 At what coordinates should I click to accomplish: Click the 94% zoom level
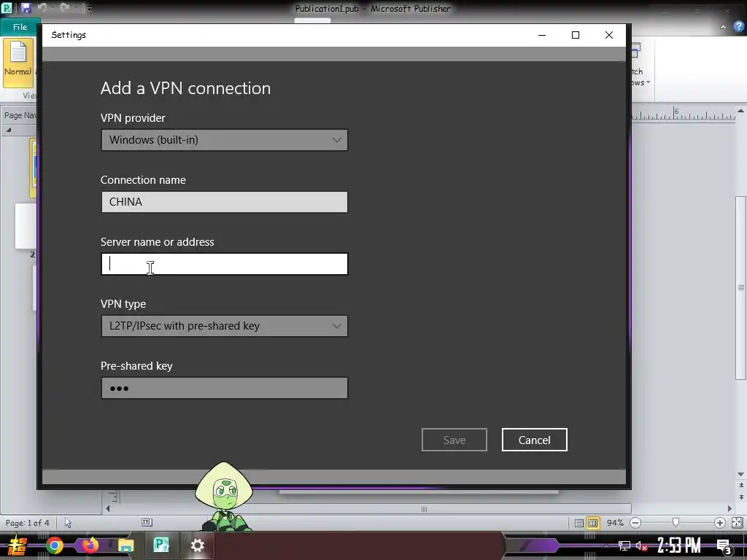pos(615,523)
